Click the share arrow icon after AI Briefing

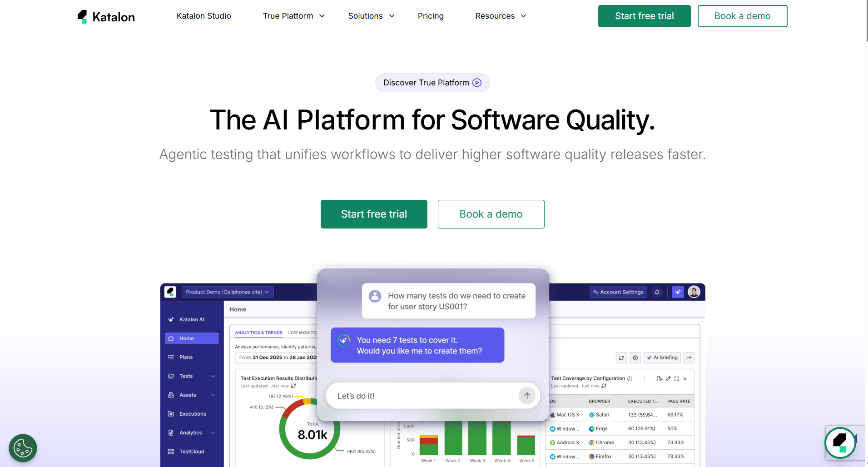pyautogui.click(x=689, y=358)
